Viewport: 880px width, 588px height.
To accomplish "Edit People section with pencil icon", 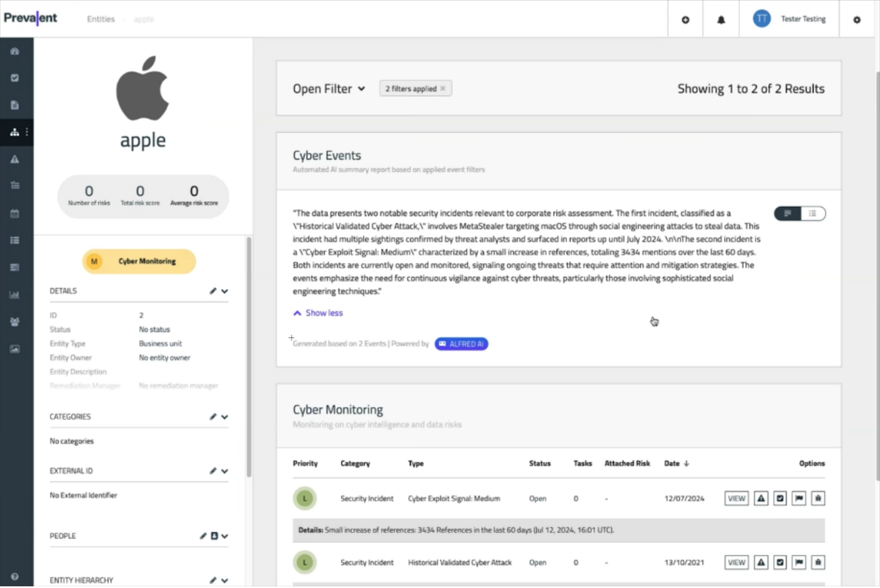I will click(203, 536).
